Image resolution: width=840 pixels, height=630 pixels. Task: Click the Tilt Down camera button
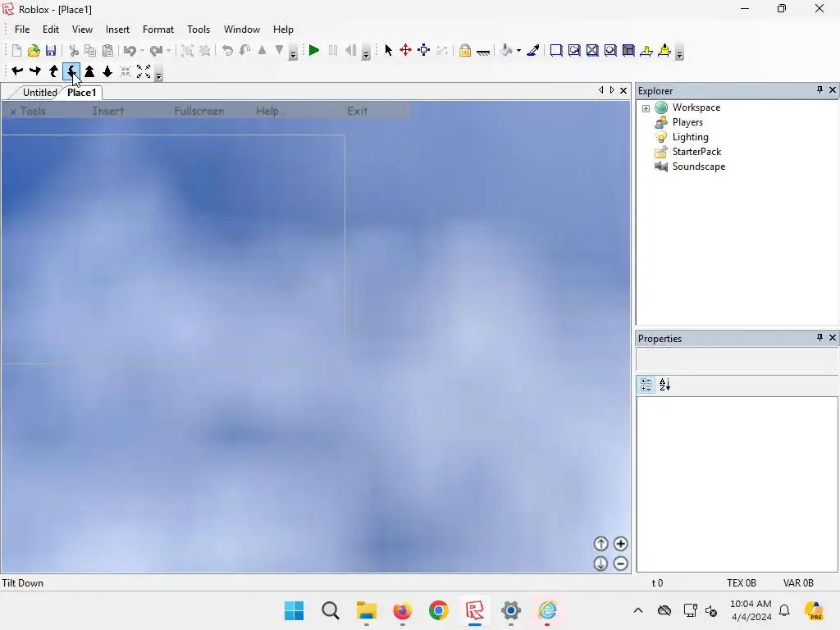(71, 71)
